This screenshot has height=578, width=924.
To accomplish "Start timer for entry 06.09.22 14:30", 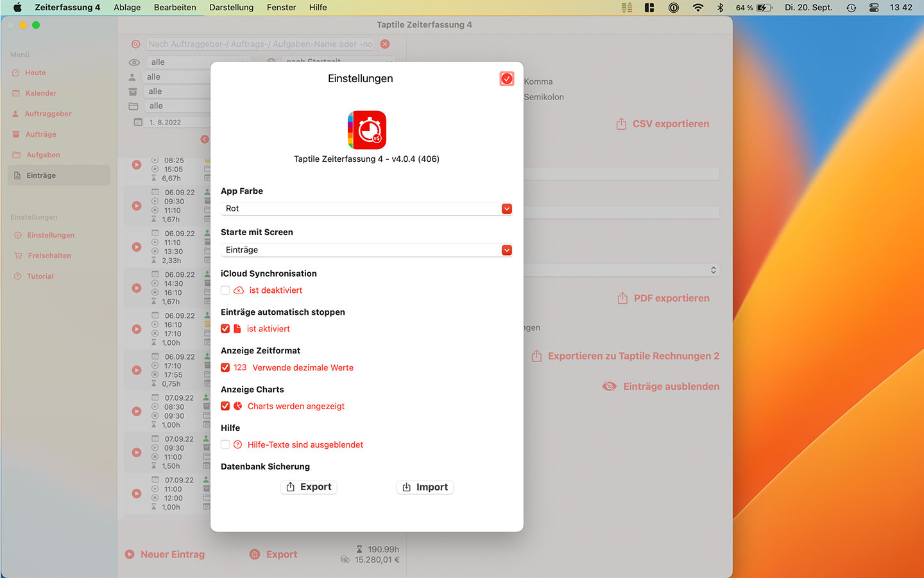I will [137, 288].
